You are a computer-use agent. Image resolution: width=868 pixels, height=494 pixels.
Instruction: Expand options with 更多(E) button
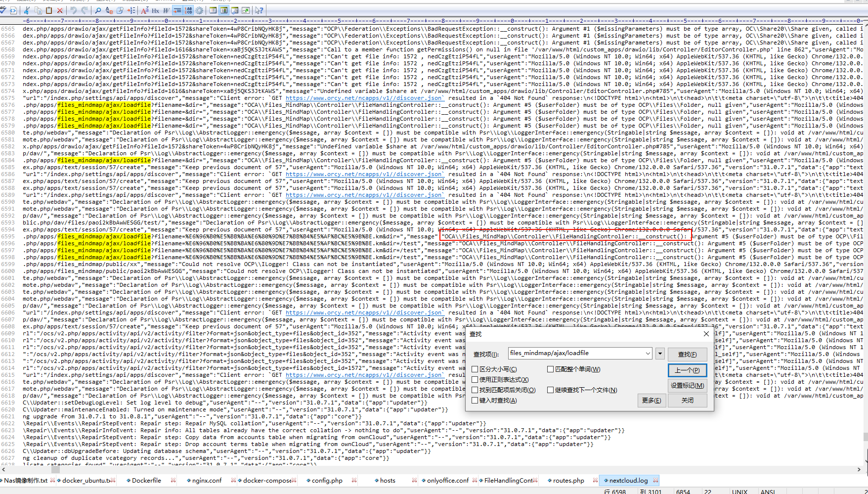(x=651, y=400)
